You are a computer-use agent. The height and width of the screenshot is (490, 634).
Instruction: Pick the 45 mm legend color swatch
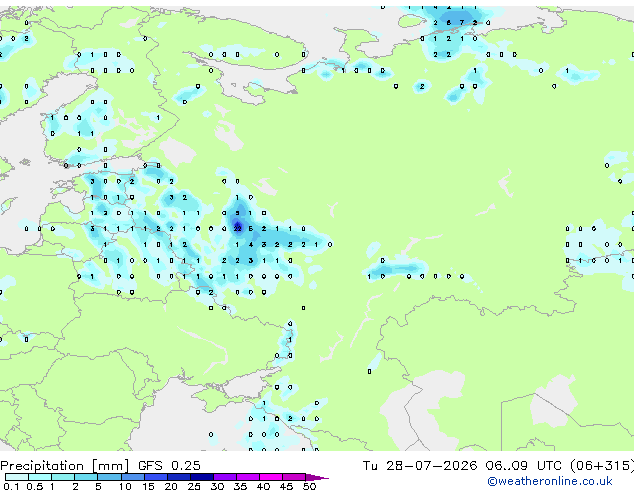(294, 477)
